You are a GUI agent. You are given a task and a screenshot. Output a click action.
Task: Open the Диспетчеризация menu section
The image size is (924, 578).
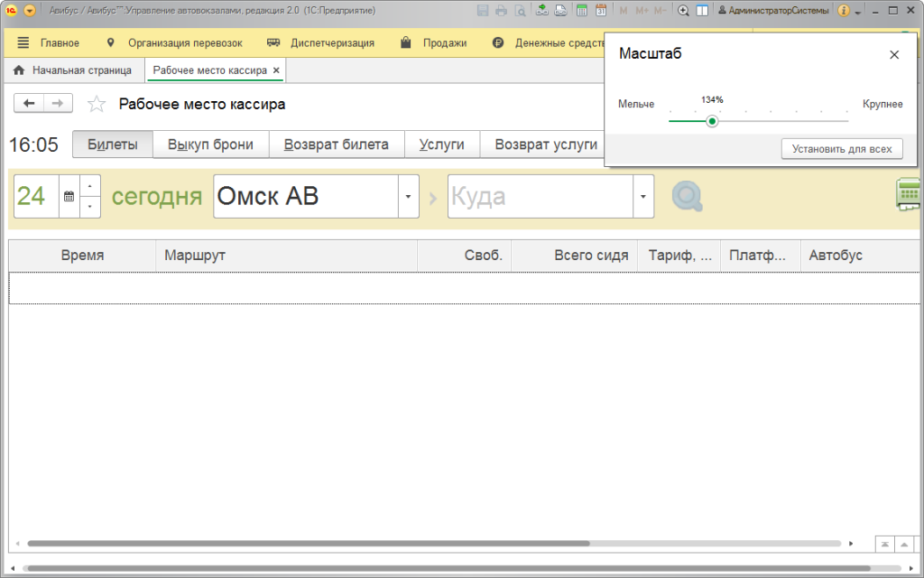tap(321, 42)
